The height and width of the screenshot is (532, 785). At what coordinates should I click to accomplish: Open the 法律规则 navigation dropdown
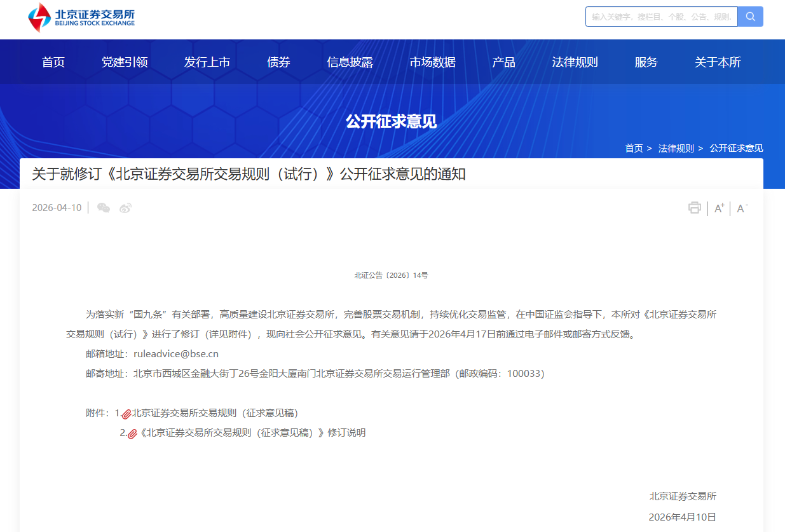[575, 62]
